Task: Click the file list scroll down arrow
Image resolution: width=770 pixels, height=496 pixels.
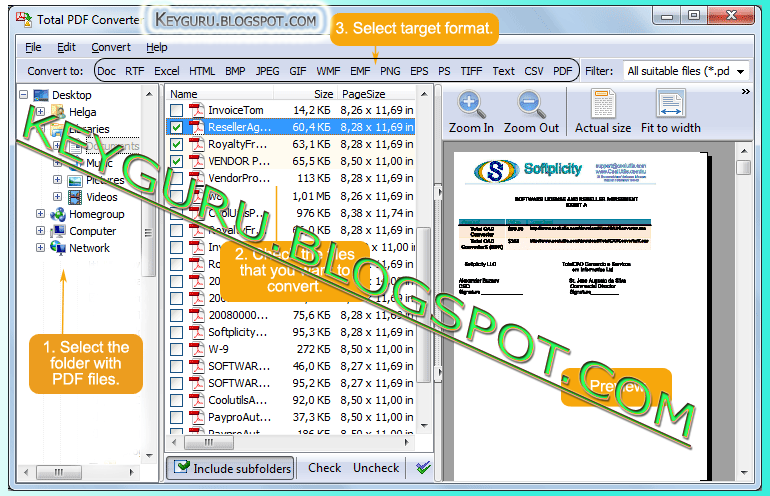Action: tap(424, 426)
